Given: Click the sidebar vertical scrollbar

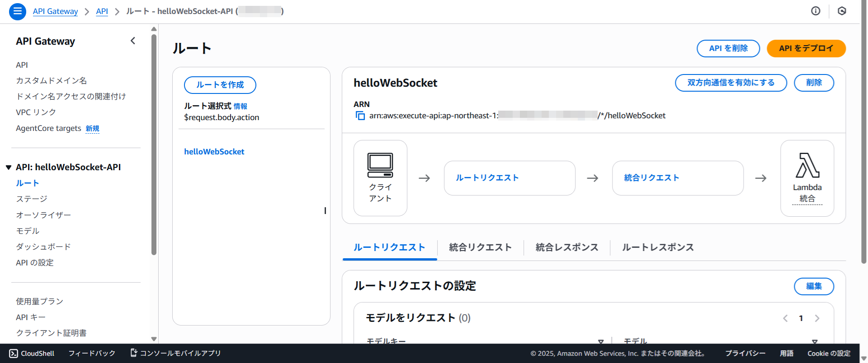Looking at the screenshot, I should tap(154, 144).
